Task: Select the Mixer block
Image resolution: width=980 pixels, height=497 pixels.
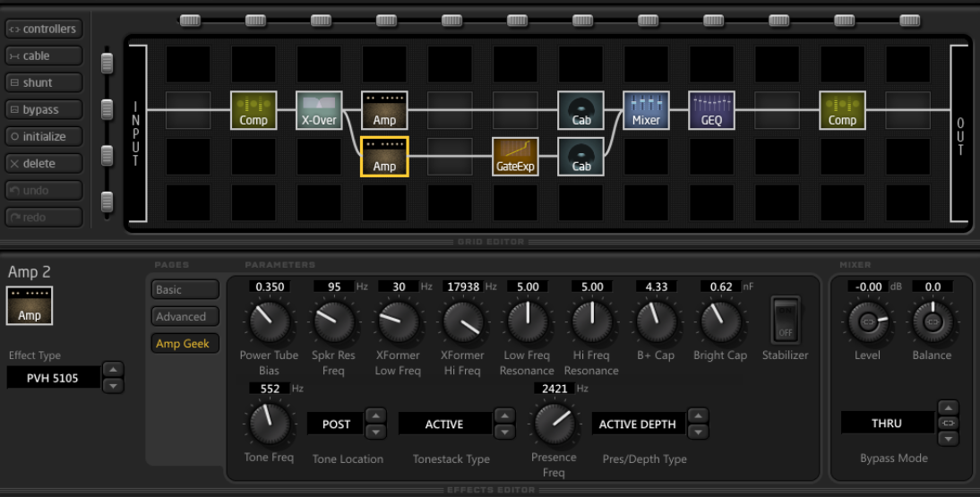Action: click(x=646, y=111)
